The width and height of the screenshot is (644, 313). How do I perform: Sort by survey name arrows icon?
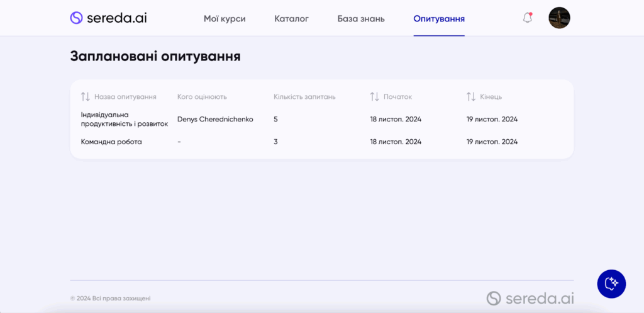(x=86, y=96)
